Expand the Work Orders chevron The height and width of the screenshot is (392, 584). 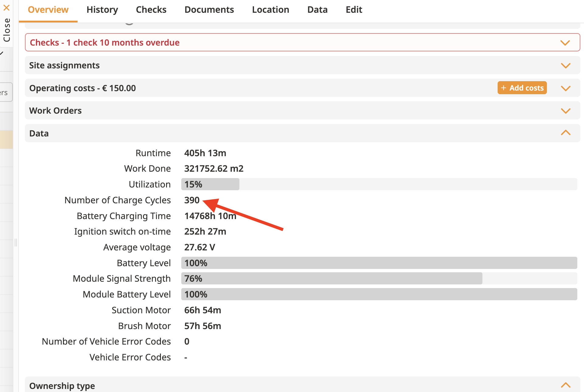[565, 111]
